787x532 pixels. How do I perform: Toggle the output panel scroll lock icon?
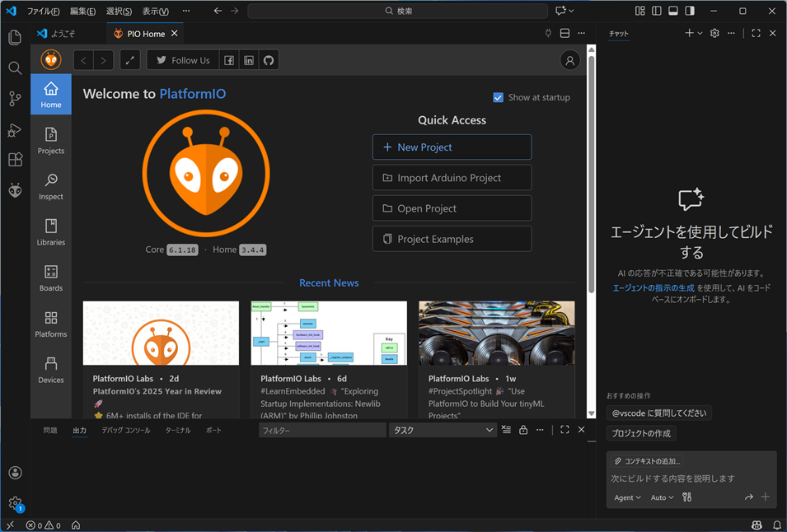coord(523,430)
